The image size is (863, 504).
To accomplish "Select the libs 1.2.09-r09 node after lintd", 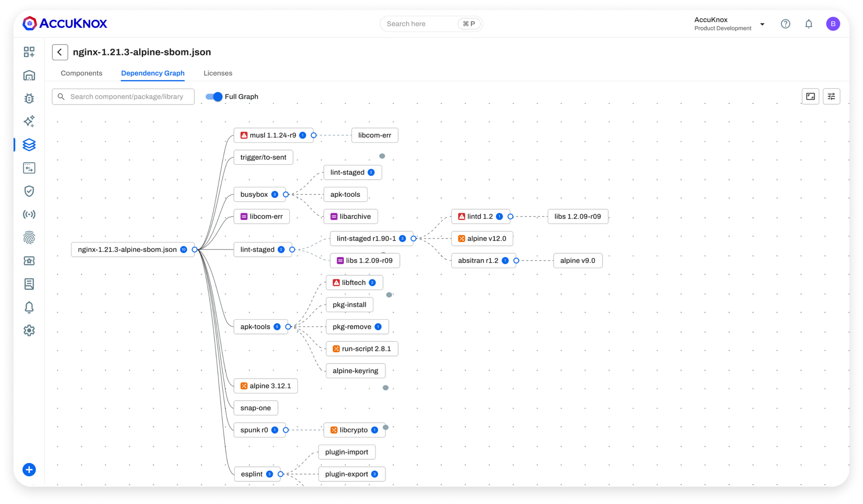I will [x=578, y=217].
